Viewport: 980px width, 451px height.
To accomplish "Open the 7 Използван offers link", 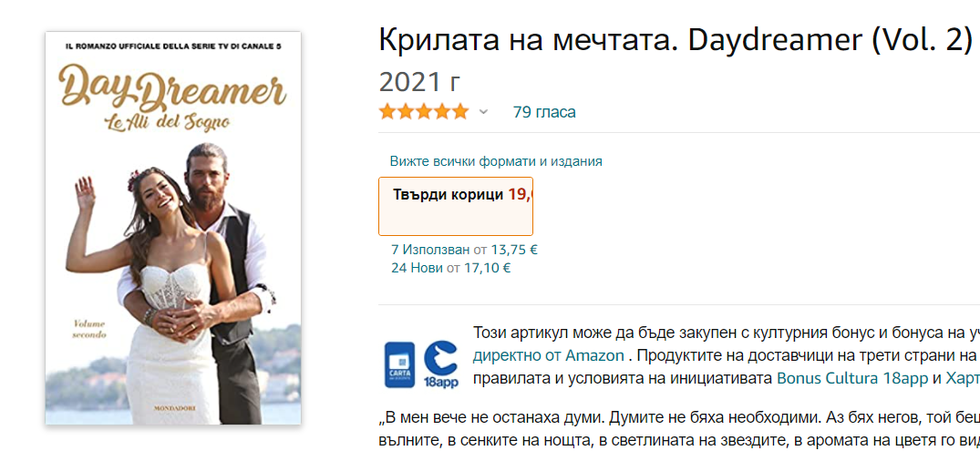I will (430, 250).
